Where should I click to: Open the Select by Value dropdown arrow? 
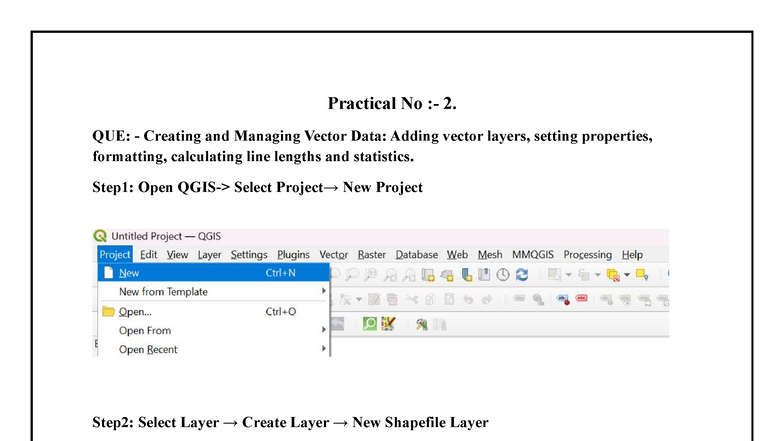[598, 275]
